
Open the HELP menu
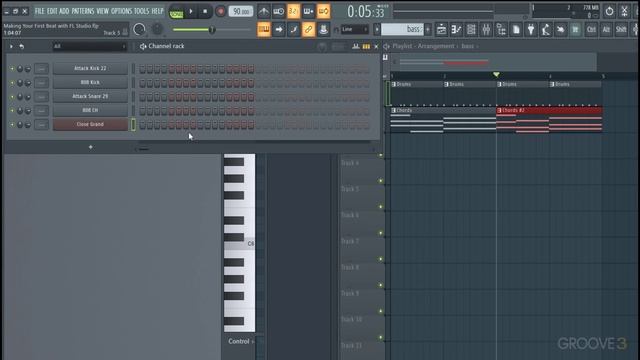coord(157,11)
